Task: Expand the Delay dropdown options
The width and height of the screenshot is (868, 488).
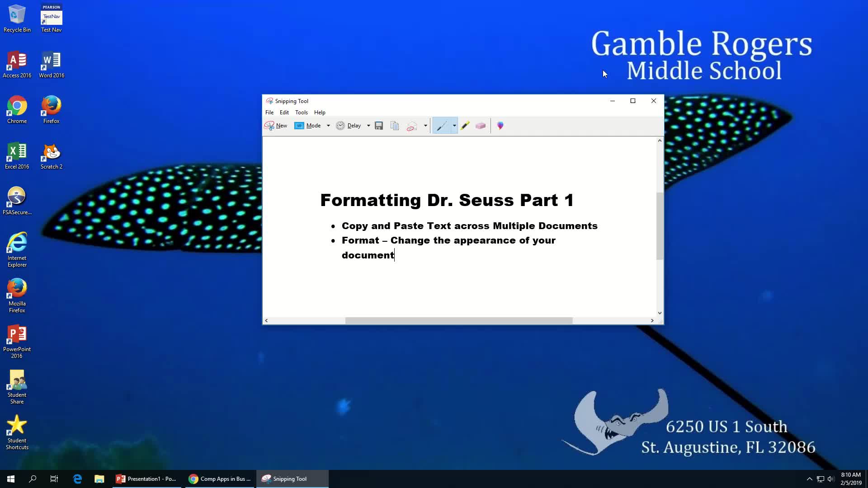Action: pos(368,125)
